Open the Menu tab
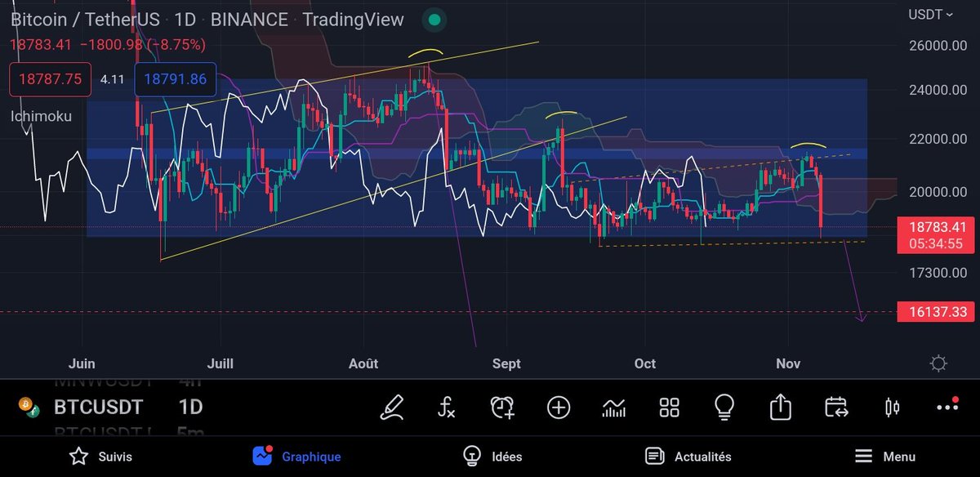 (884, 457)
